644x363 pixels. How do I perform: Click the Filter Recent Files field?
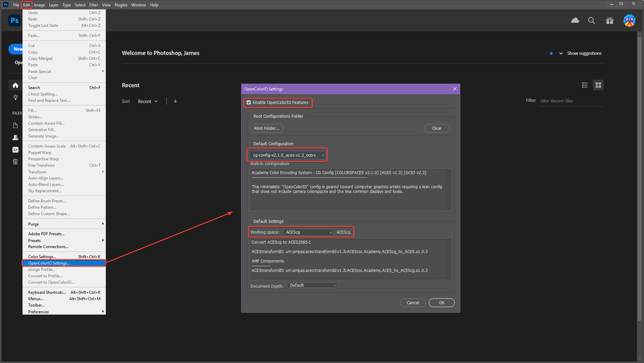pos(571,101)
